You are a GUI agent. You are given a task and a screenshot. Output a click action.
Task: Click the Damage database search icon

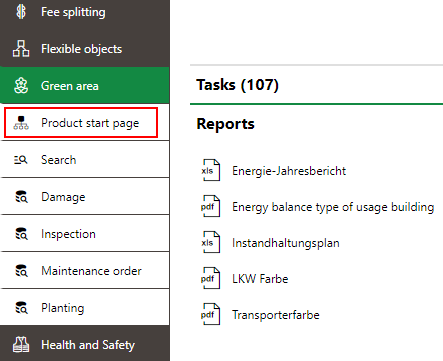pyautogui.click(x=21, y=197)
